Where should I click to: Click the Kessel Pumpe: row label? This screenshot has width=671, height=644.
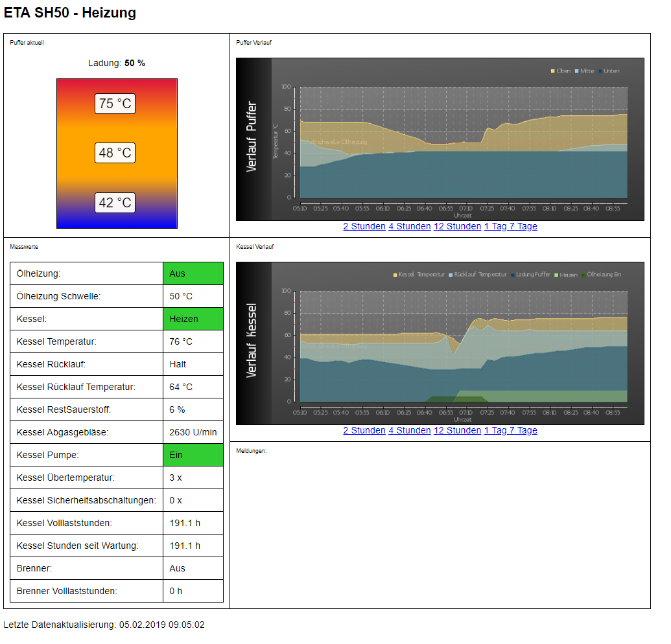pos(47,455)
